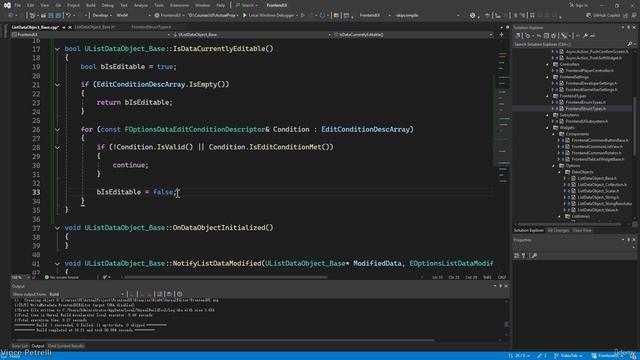Image resolution: width=640 pixels, height=360 pixels.
Task: Select FrontendStructTypes.h in Solution Explorer
Action: click(x=585, y=109)
